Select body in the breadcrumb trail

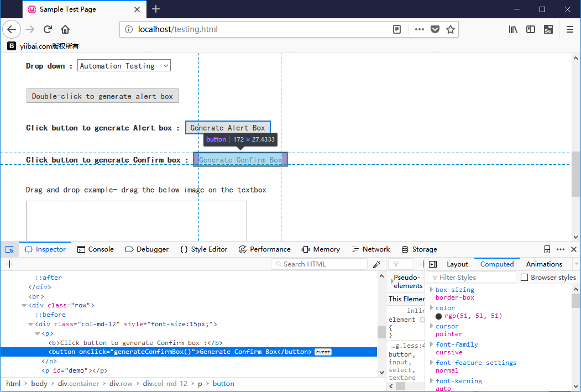tap(39, 384)
